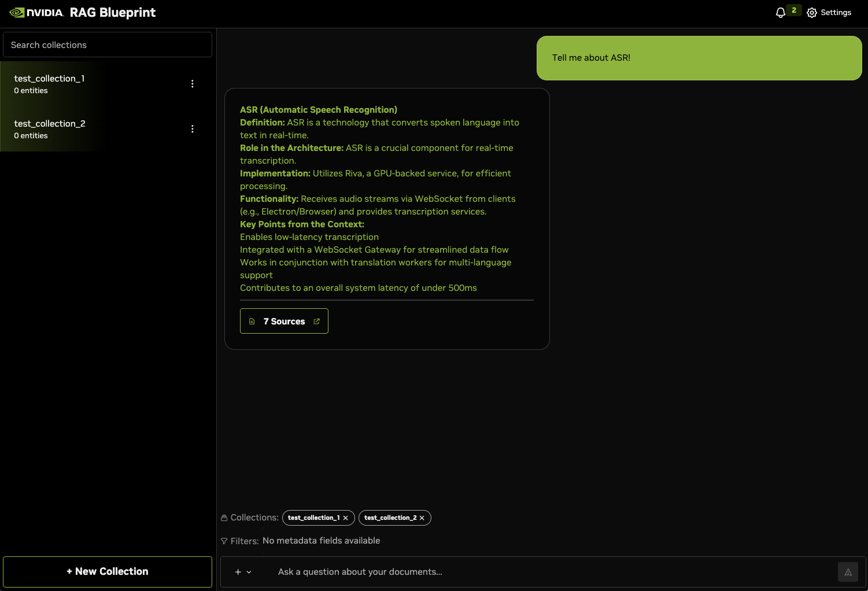This screenshot has height=591, width=868.
Task: Click the Collections icon above the input
Action: 224,518
